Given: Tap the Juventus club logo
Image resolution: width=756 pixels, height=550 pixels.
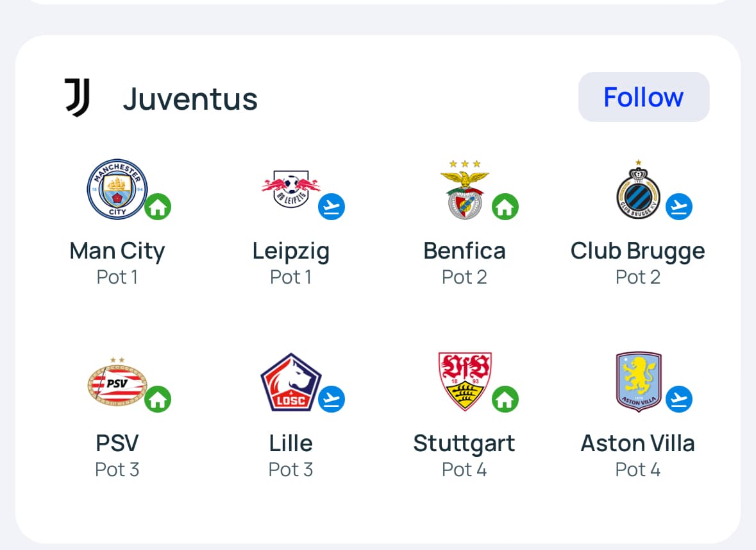Looking at the screenshot, I should pyautogui.click(x=78, y=98).
